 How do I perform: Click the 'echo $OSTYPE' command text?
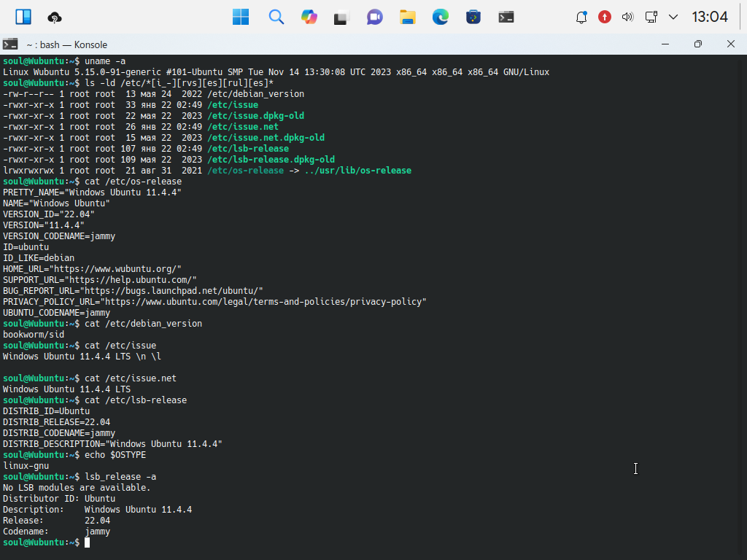115,455
